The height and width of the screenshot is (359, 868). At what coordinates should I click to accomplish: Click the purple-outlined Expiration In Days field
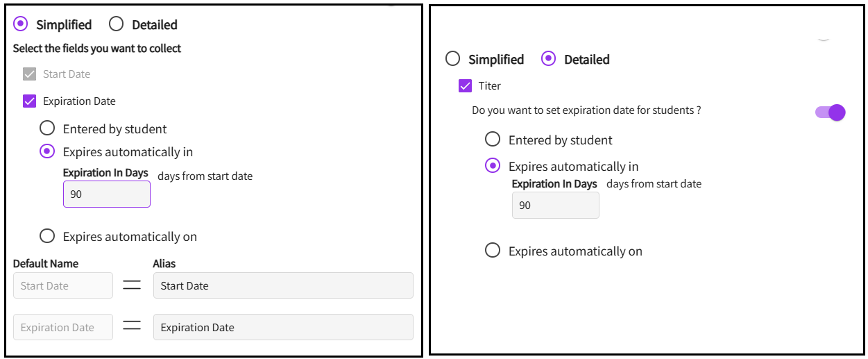click(x=106, y=194)
